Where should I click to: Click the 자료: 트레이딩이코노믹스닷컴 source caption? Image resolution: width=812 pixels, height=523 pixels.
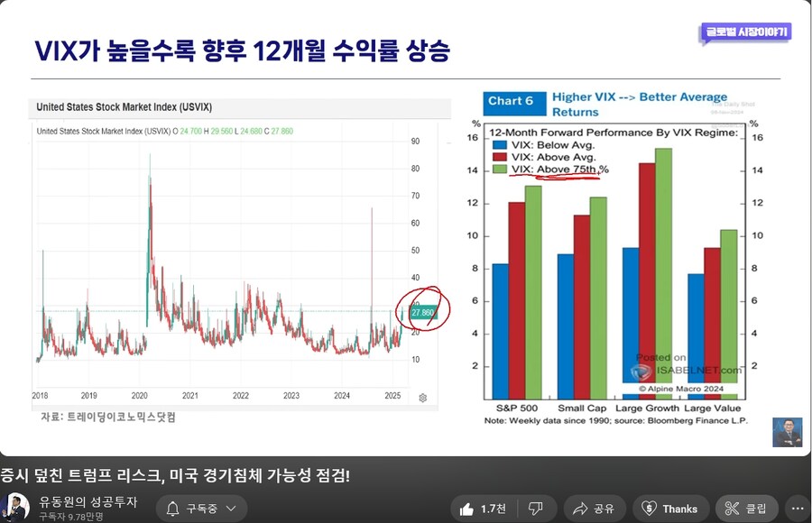point(108,417)
